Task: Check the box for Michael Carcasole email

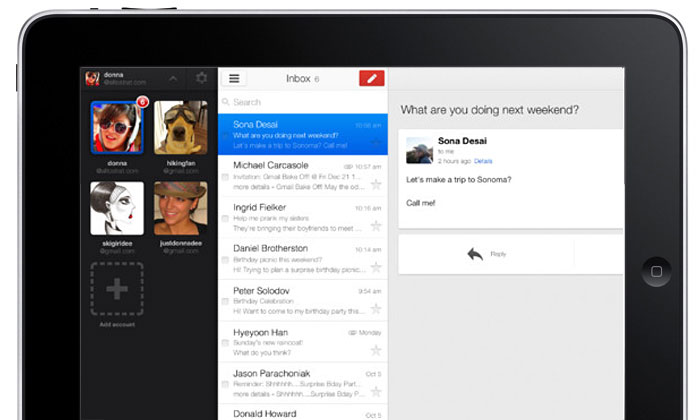Action: [225, 176]
